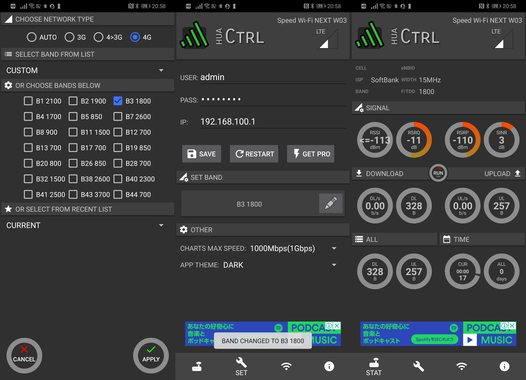Open info icon in middle screen
This screenshot has height=380, width=526.
click(x=329, y=366)
